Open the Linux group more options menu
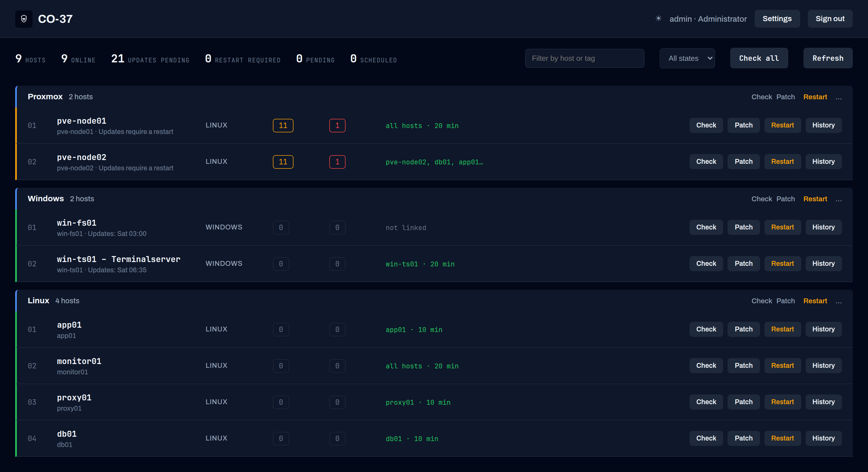The width and height of the screenshot is (868, 472). point(838,302)
